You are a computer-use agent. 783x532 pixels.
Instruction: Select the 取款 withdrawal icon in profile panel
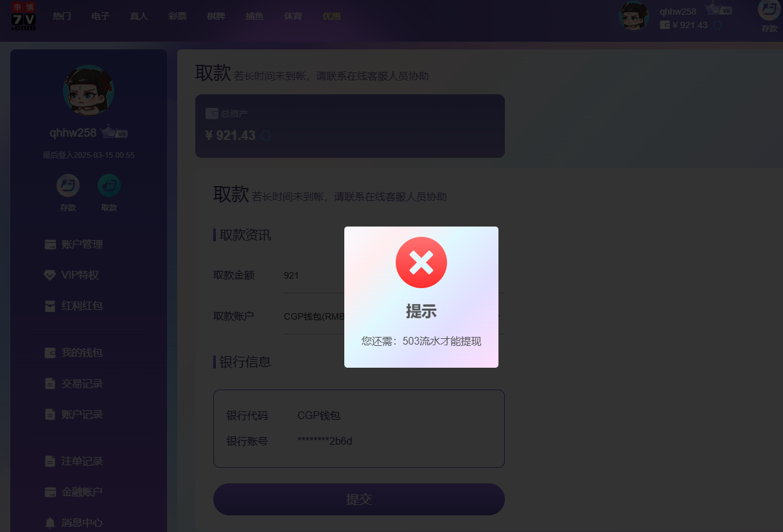(109, 185)
